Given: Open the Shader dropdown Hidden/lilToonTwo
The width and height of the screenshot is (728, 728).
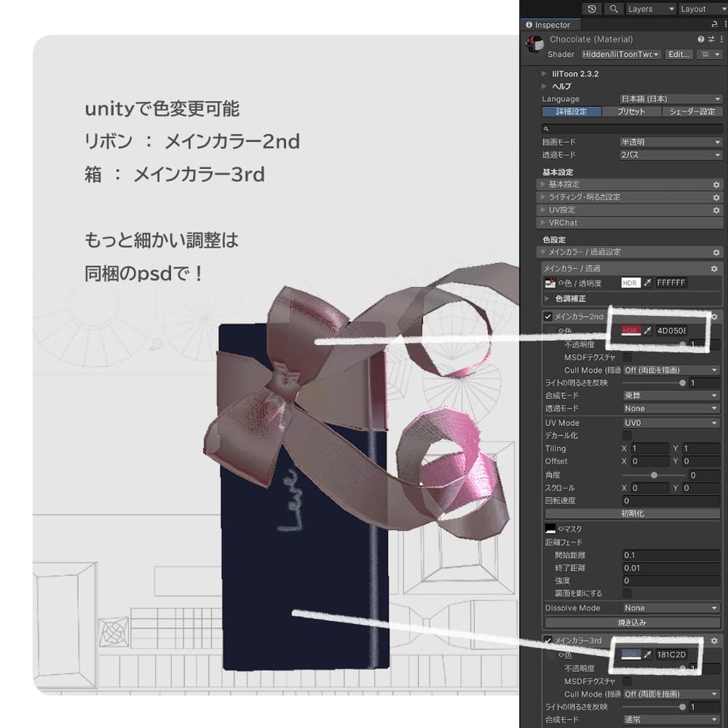Looking at the screenshot, I should 620,54.
